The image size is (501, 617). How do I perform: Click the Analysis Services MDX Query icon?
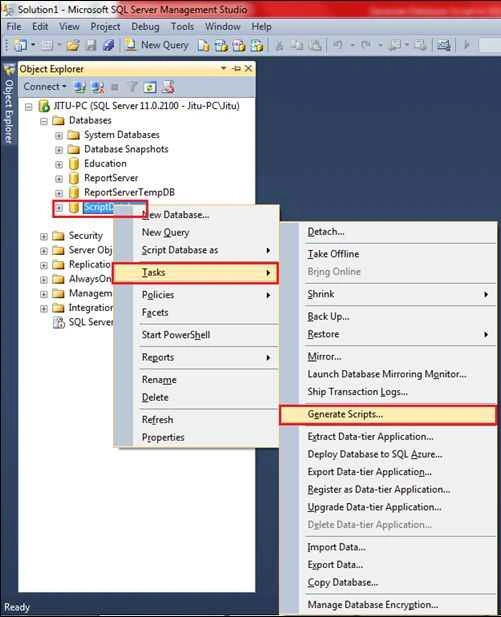tap(221, 46)
